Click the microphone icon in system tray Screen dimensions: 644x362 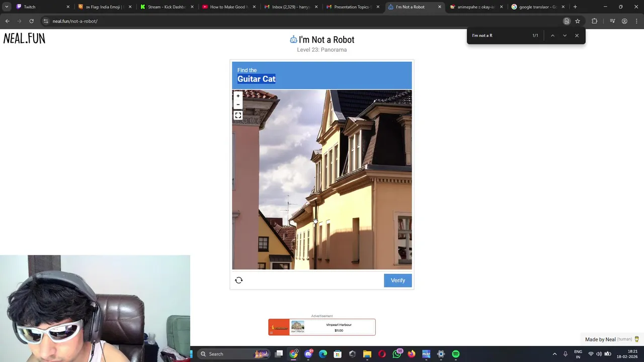coord(566,354)
